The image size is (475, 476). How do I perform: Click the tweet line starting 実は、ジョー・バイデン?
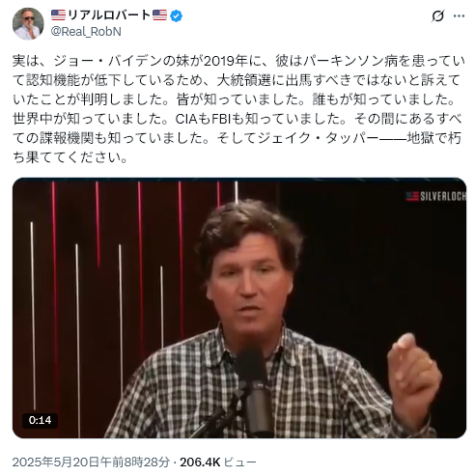click(x=238, y=61)
